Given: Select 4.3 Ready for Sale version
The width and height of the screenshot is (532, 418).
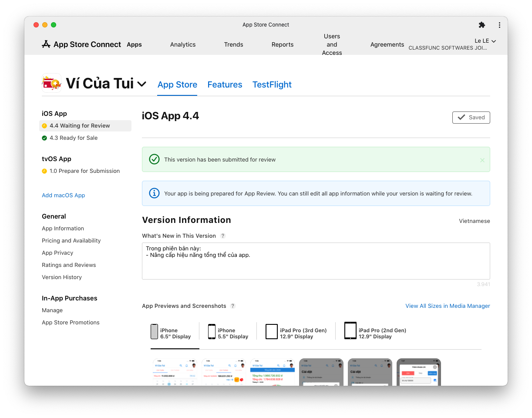Looking at the screenshot, I should 74,138.
